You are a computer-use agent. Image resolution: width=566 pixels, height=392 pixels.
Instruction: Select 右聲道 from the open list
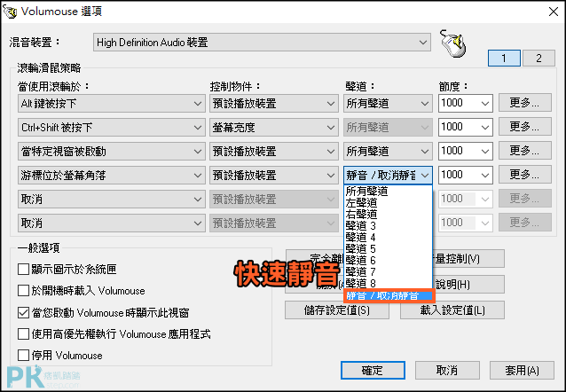388,214
